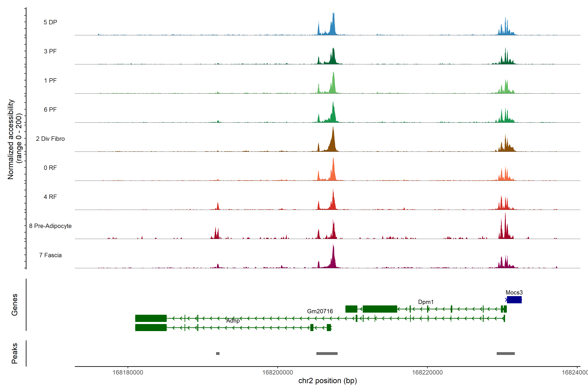Click the 3 PF track label
This screenshot has width=588, height=392.
tap(50, 51)
